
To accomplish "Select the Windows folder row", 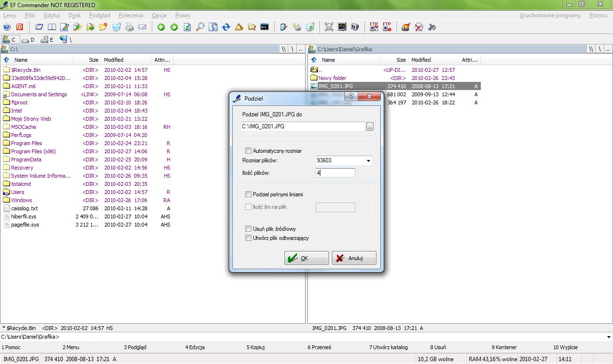I will pyautogui.click(x=87, y=200).
